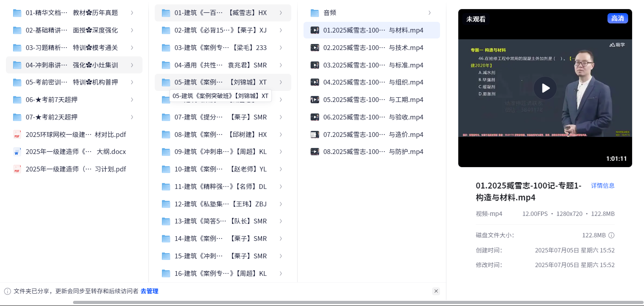Expand chevron for 16-建筑《案例专…》KL
Viewport: 644px width, 306px height.
click(281, 273)
